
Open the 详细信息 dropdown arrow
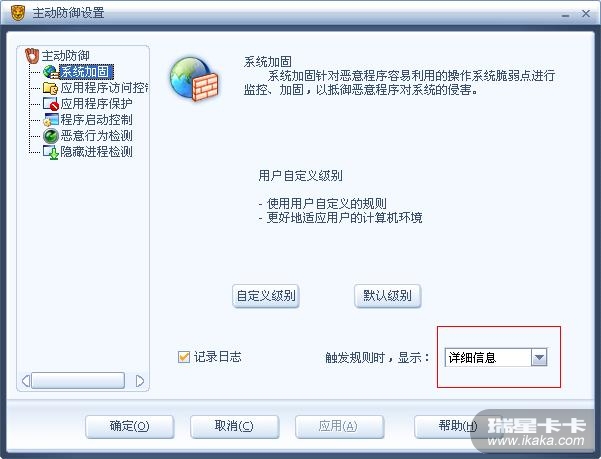pos(539,357)
